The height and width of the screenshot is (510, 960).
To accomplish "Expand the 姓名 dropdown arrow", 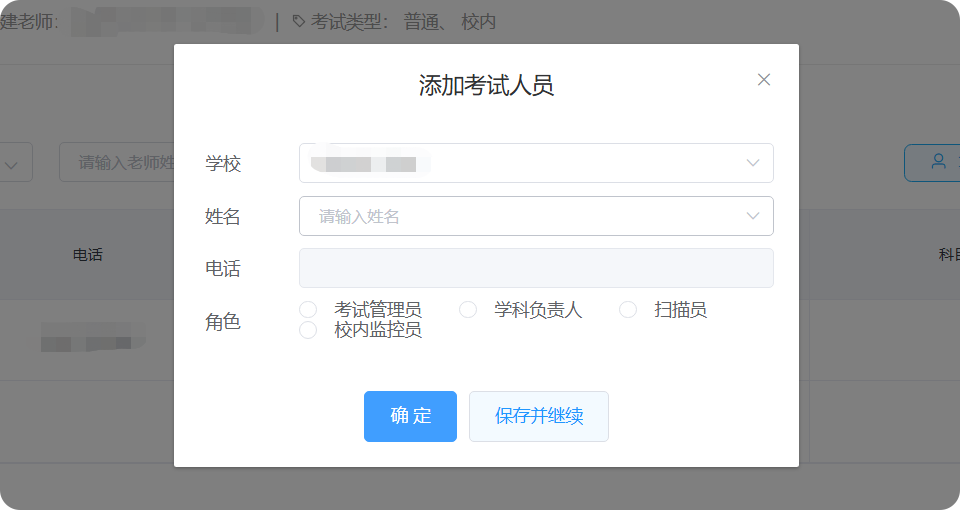I will pyautogui.click(x=753, y=216).
